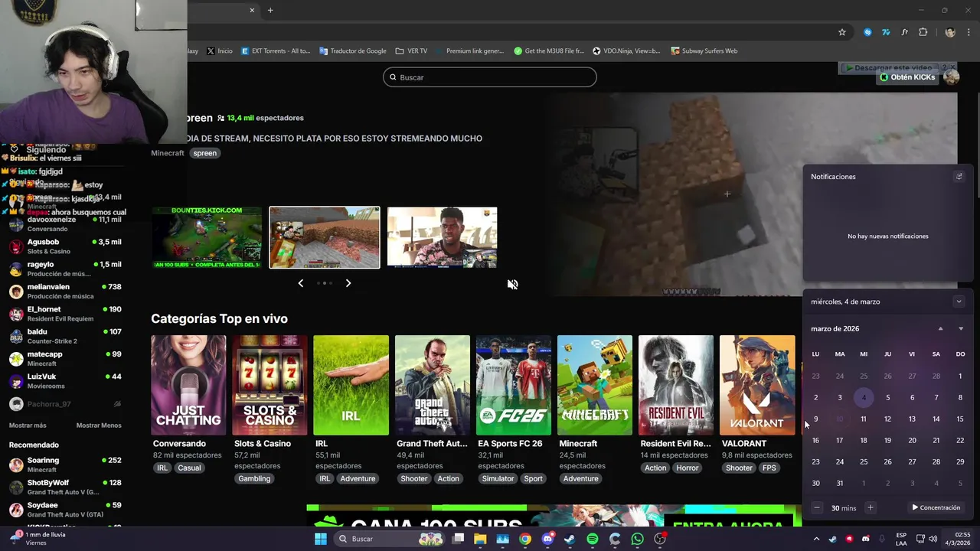This screenshot has width=980, height=551.
Task: Collapse calendar with chevron beside date
Action: (959, 302)
